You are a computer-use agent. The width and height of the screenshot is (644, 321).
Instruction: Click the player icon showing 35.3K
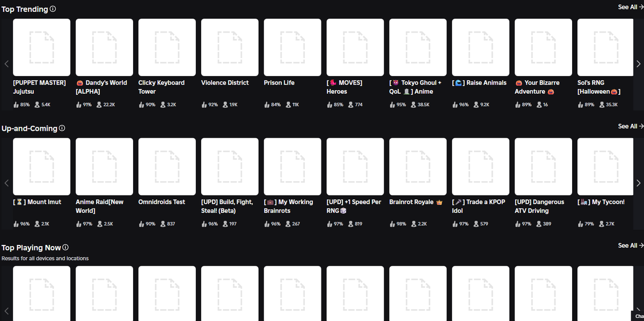point(601,104)
